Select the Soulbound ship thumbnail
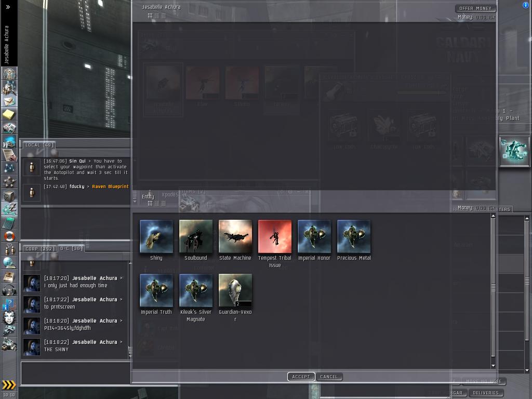 [196, 236]
